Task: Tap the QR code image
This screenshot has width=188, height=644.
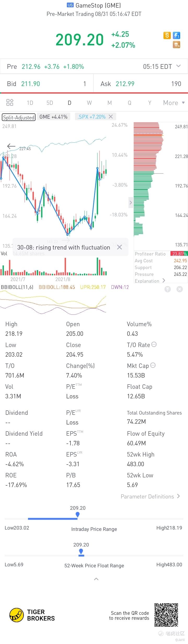Action: 166,615
